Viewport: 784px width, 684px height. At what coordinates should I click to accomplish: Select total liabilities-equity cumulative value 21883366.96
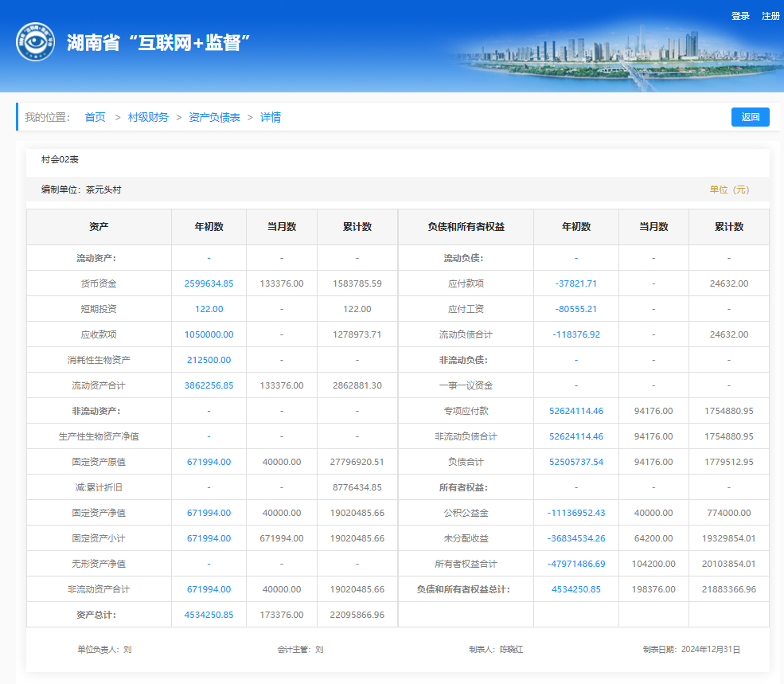pyautogui.click(x=728, y=590)
